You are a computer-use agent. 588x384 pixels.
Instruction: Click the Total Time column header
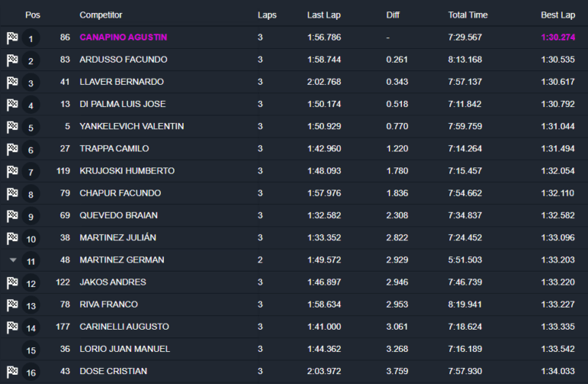click(468, 15)
